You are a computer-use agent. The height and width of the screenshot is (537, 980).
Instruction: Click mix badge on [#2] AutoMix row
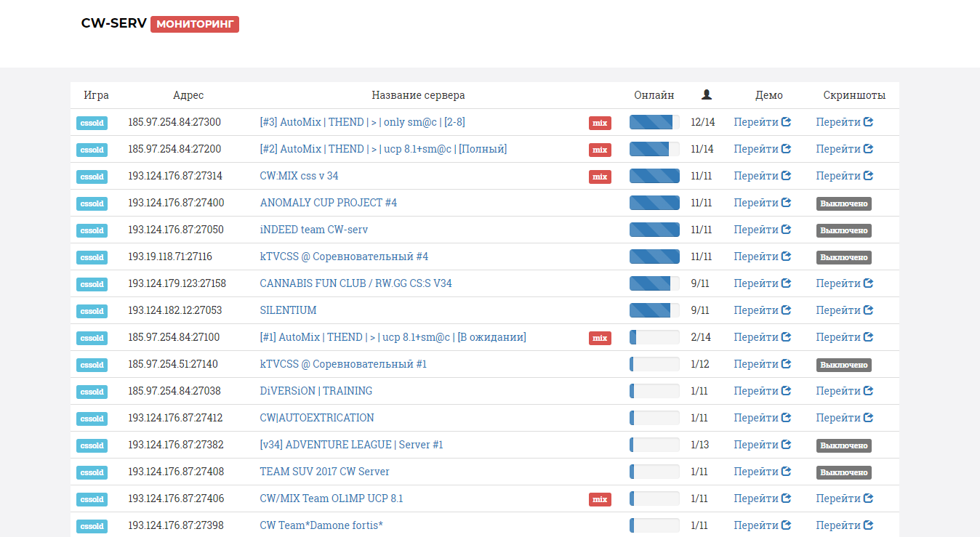(600, 150)
